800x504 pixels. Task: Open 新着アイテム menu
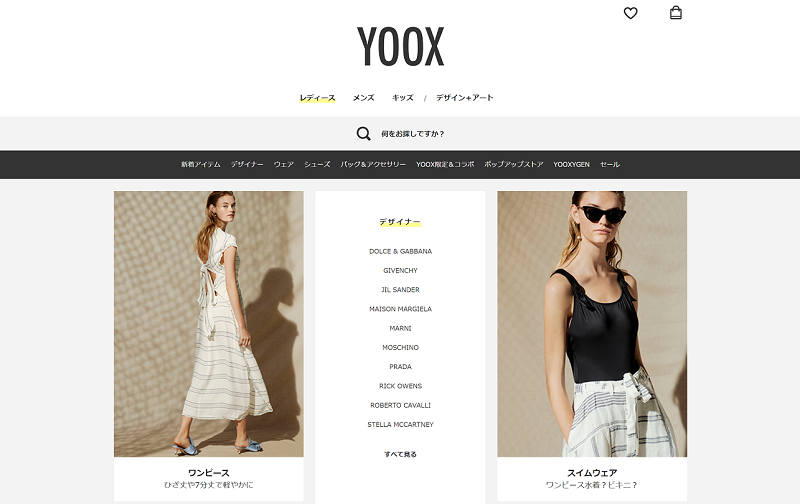pyautogui.click(x=201, y=164)
